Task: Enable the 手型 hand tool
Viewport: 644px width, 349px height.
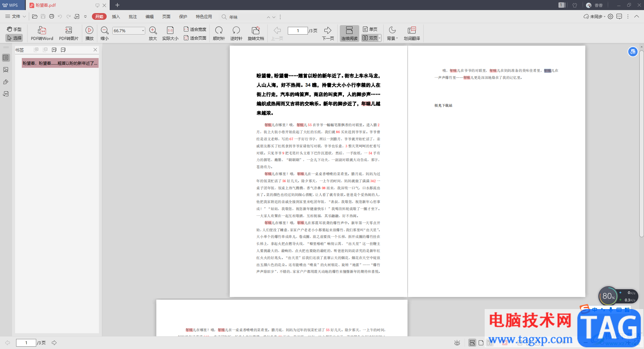Action: pyautogui.click(x=14, y=29)
